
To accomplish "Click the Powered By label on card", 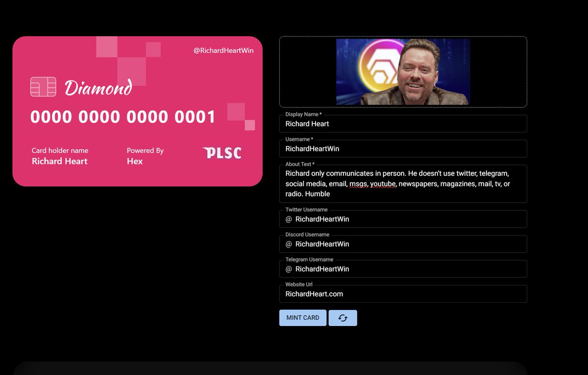I will click(x=145, y=151).
